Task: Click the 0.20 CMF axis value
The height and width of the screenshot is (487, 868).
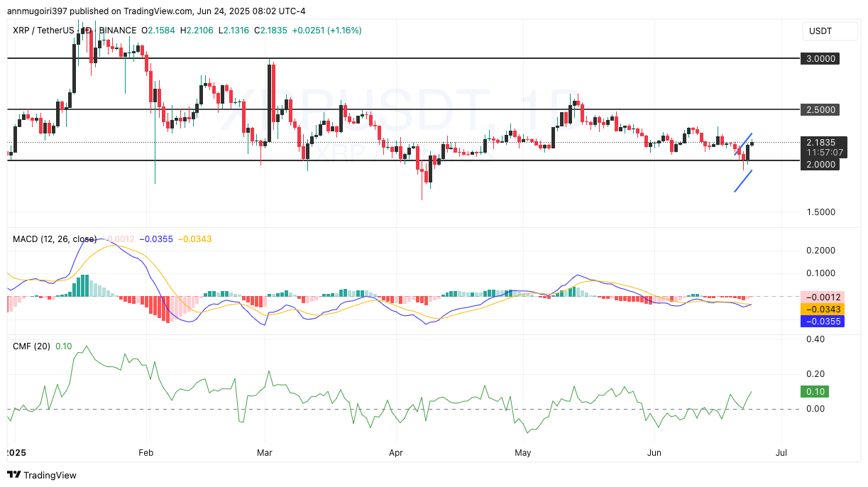Action: tap(814, 374)
